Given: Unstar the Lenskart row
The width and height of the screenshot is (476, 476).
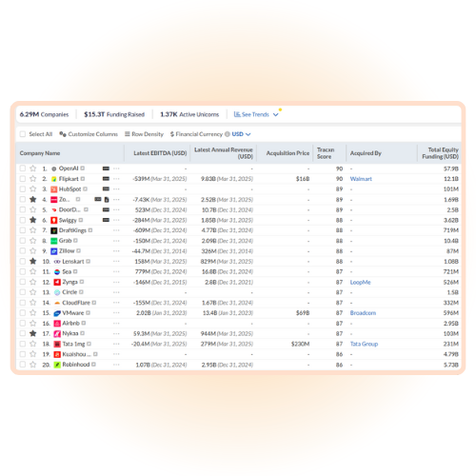Looking at the screenshot, I should pyautogui.click(x=32, y=261).
